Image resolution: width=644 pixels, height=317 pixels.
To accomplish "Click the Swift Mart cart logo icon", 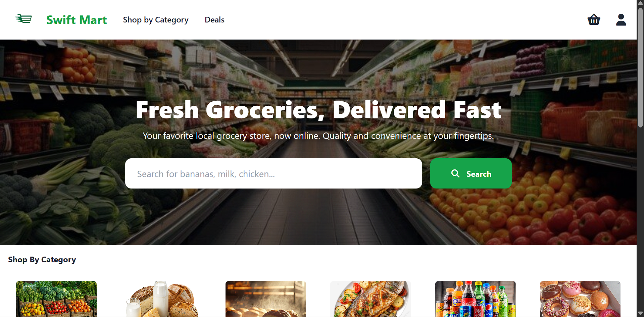I will pyautogui.click(x=23, y=19).
